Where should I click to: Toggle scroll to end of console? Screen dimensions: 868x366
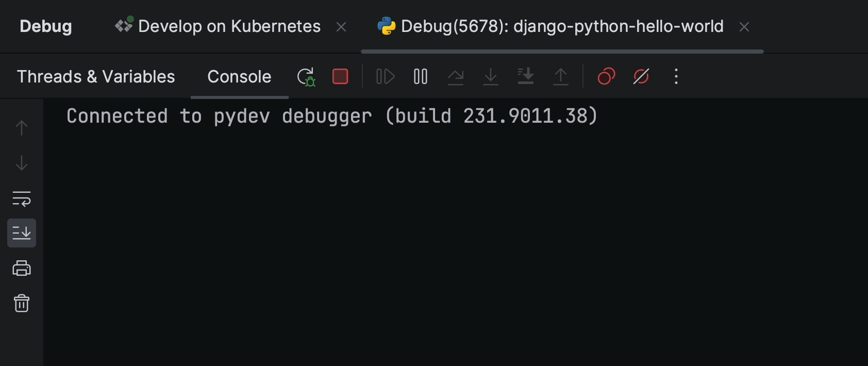pyautogui.click(x=22, y=233)
